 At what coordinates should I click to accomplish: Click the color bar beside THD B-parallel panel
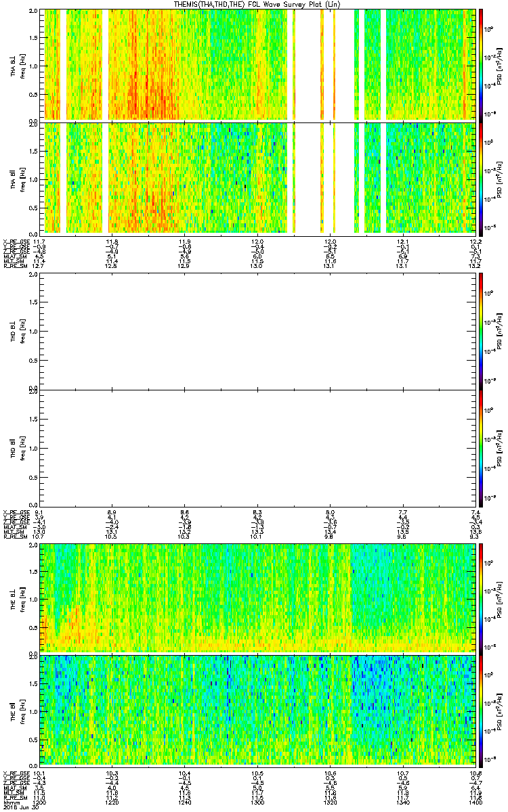(x=481, y=448)
